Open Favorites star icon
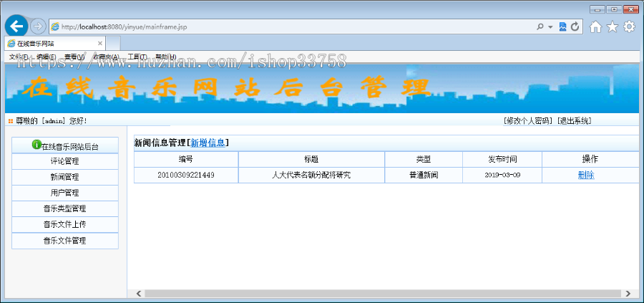Viewport: 644px width, 303px height. pos(613,27)
